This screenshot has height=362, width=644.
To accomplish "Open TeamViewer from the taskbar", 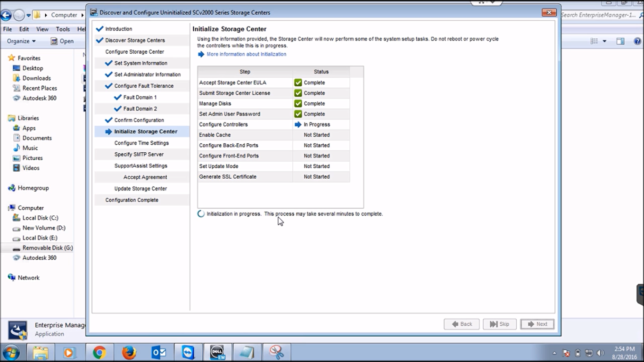I will pos(187,352).
